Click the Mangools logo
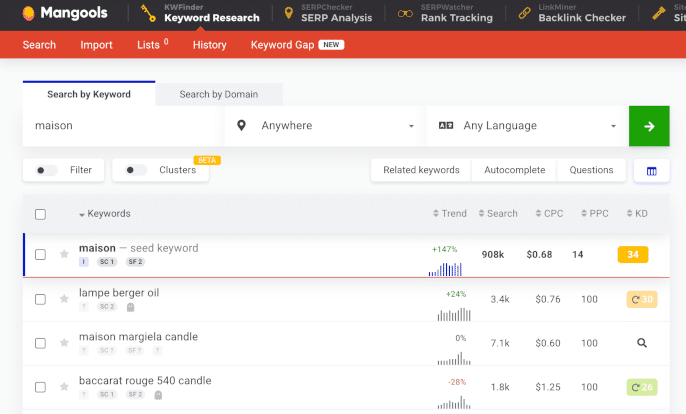Image resolution: width=686 pixels, height=414 pixels. pyautogui.click(x=65, y=13)
